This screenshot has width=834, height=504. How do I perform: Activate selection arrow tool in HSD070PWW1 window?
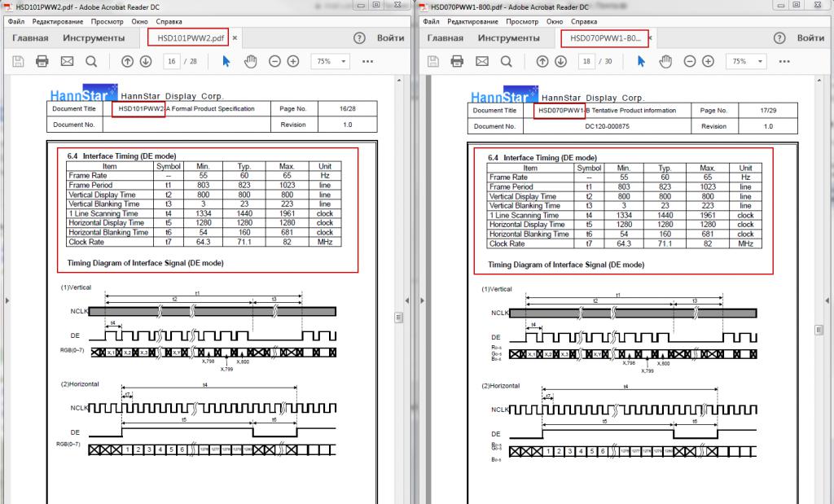click(x=642, y=61)
